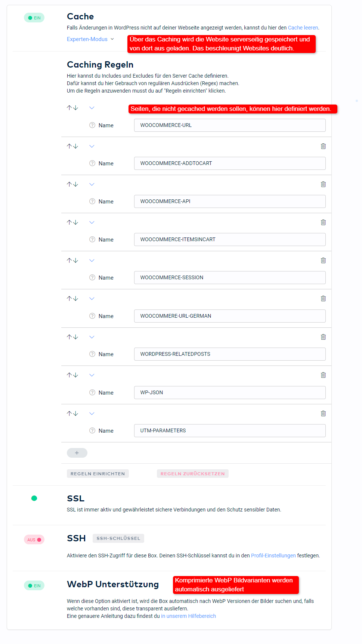Delete the UTM-PARAMETERS rule
The image size is (362, 644).
(323, 414)
